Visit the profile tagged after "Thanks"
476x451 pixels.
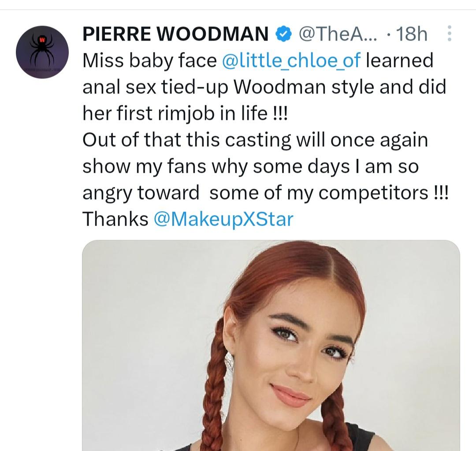pyautogui.click(x=223, y=219)
